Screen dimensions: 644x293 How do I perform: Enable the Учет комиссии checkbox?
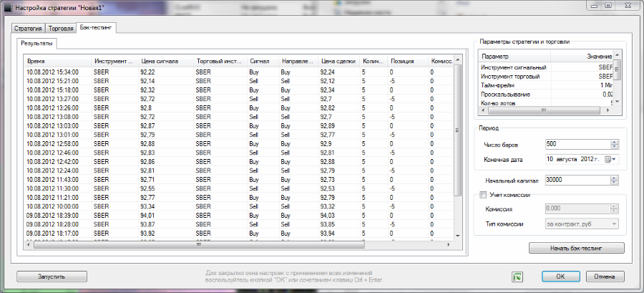click(483, 195)
